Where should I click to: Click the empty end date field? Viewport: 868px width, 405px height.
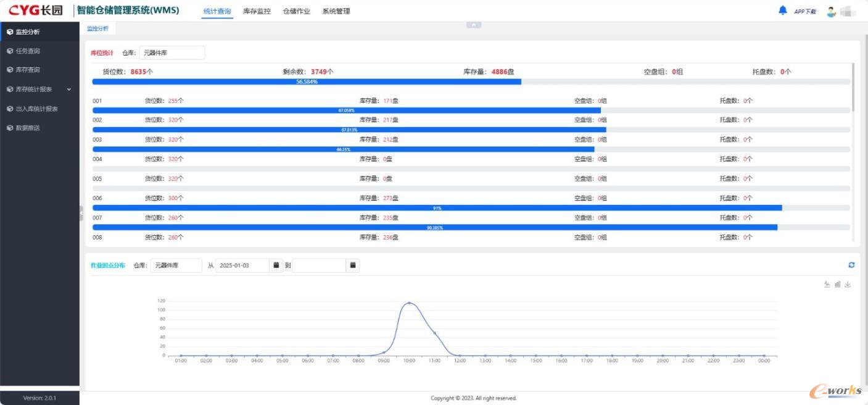pos(319,265)
